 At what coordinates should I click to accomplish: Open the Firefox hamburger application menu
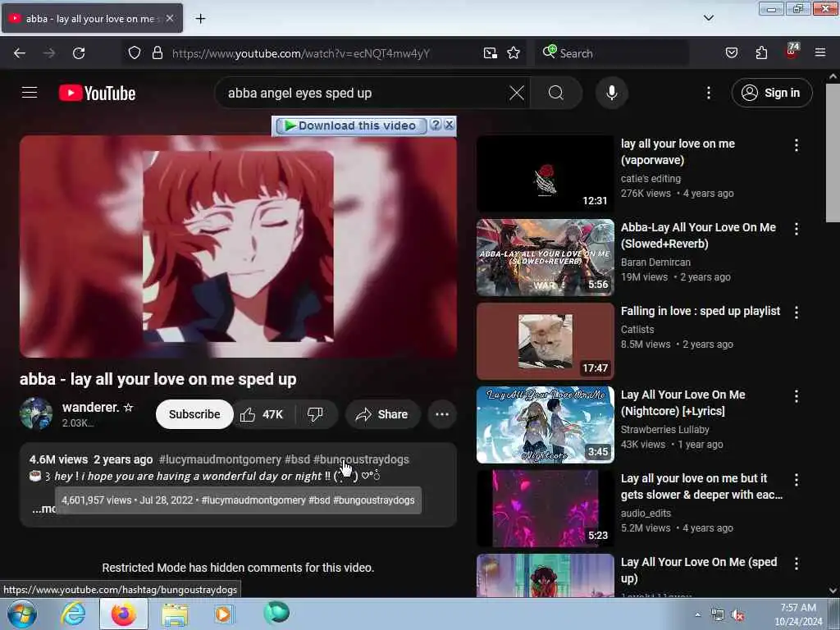pyautogui.click(x=820, y=52)
